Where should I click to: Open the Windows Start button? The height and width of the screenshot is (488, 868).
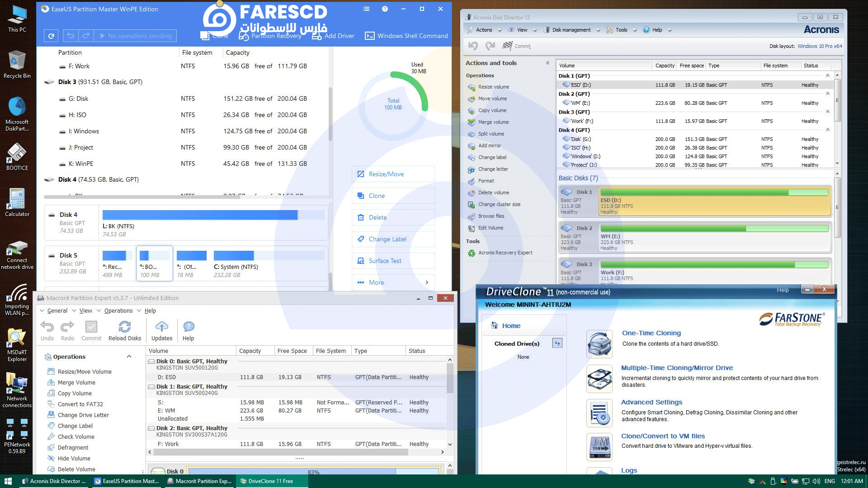pyautogui.click(x=8, y=481)
